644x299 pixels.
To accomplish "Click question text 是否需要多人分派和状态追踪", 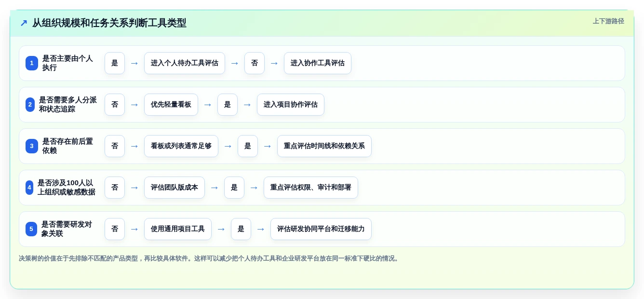I will click(68, 105).
